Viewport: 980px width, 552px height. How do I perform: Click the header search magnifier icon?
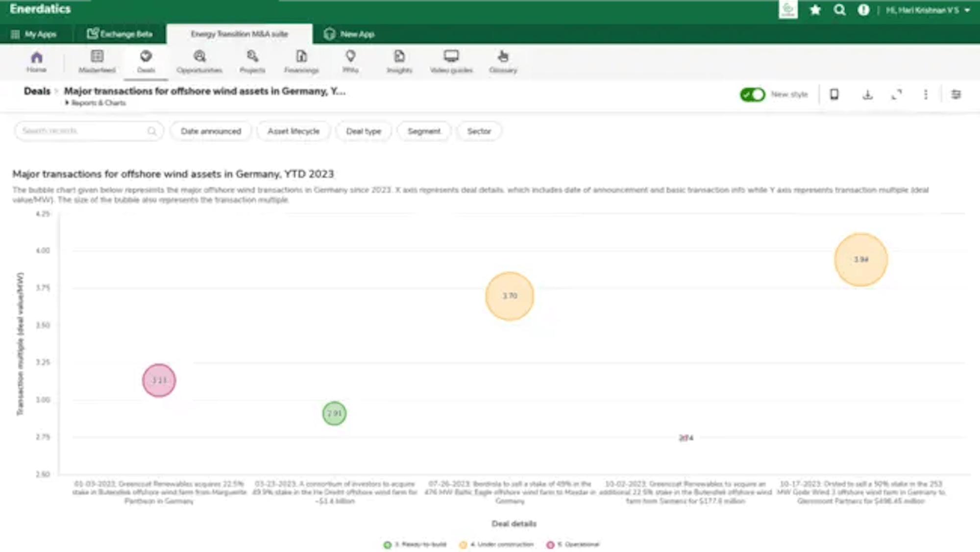click(x=840, y=10)
